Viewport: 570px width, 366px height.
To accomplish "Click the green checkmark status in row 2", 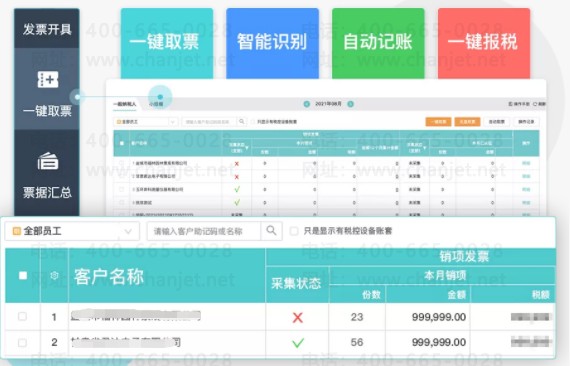I will (298, 342).
